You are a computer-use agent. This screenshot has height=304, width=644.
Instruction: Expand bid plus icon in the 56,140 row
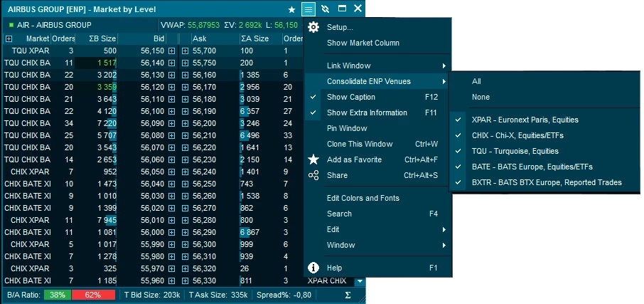(x=172, y=63)
